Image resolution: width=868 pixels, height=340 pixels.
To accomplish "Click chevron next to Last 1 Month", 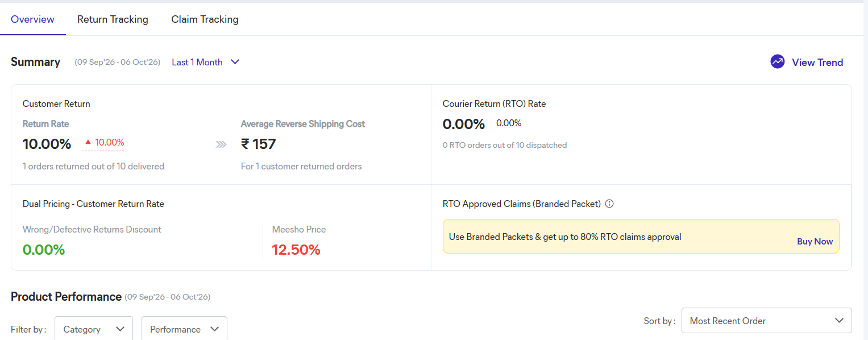I will click(x=235, y=62).
